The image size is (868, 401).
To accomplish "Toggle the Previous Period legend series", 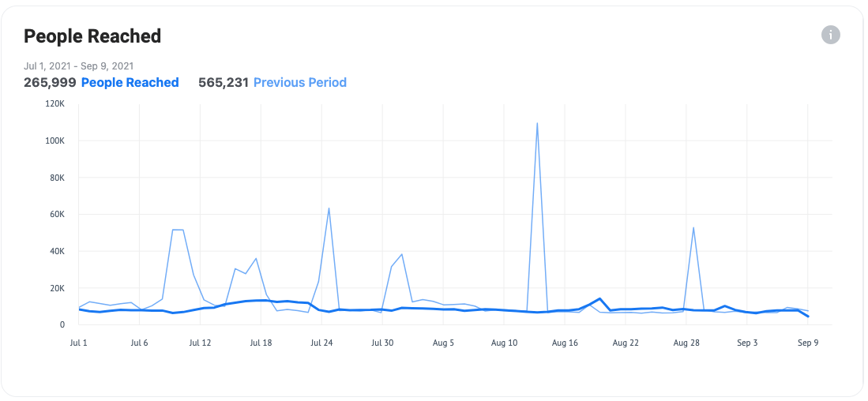I will coord(300,82).
